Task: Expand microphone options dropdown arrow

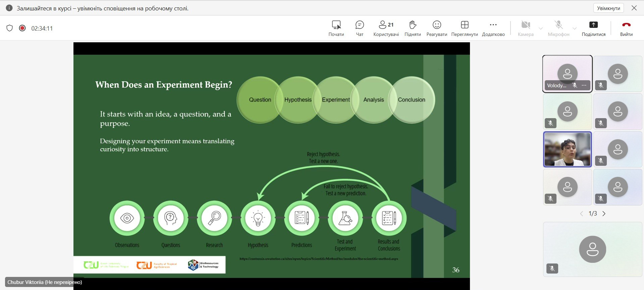Action: click(575, 29)
